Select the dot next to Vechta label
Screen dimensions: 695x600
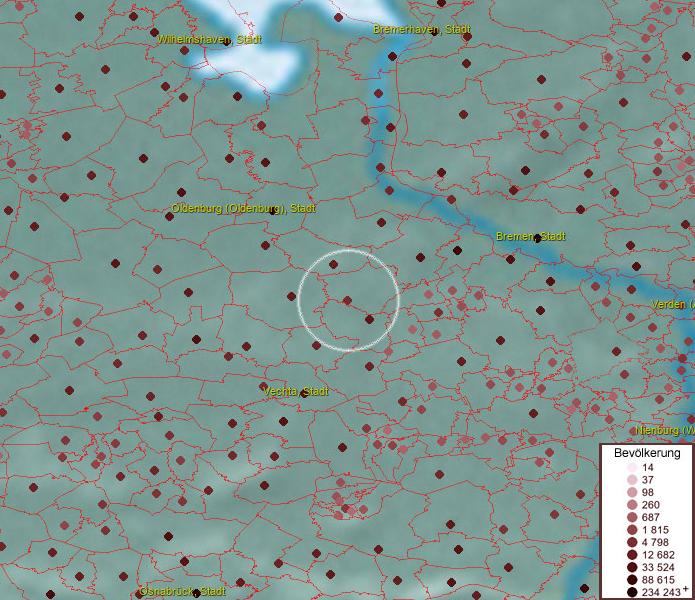tap(304, 393)
